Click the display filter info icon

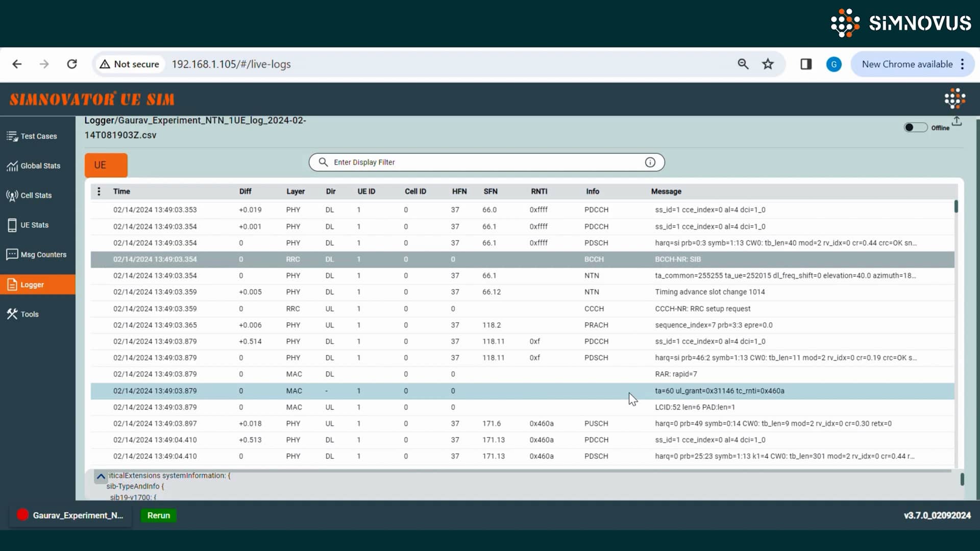point(650,162)
